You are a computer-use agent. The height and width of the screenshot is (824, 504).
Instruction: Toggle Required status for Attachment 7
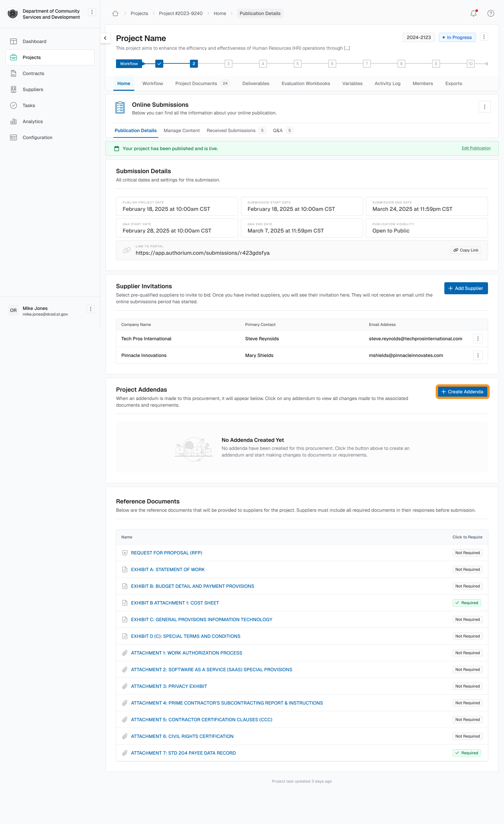point(467,753)
